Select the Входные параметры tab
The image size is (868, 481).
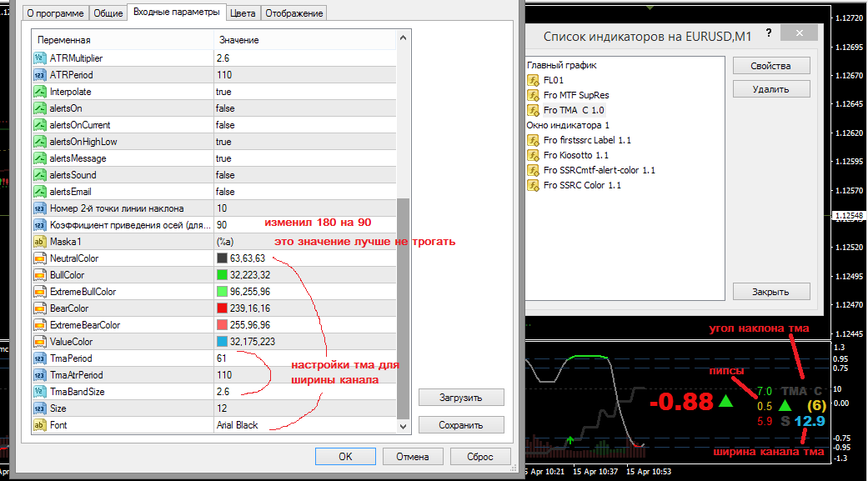click(177, 12)
